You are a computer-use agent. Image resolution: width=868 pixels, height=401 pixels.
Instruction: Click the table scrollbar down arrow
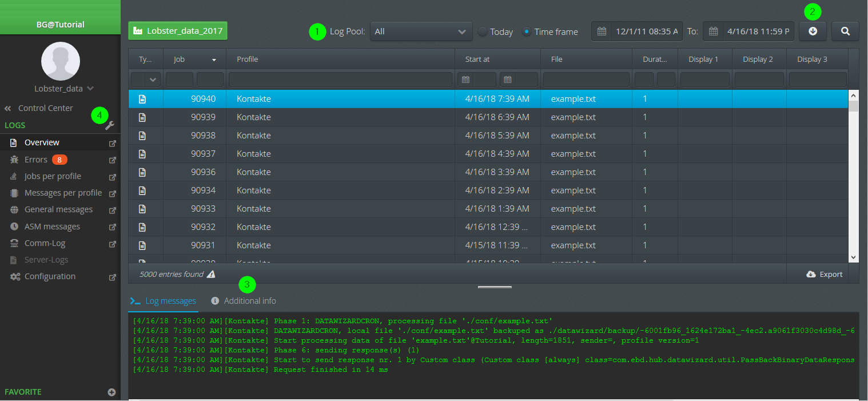[854, 258]
